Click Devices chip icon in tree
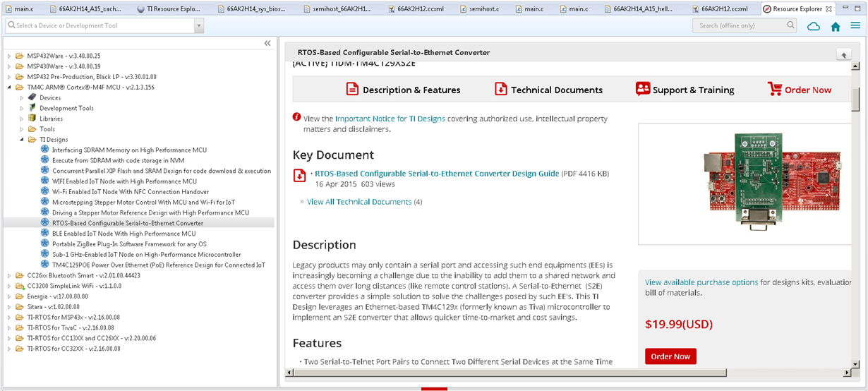 pos(32,97)
